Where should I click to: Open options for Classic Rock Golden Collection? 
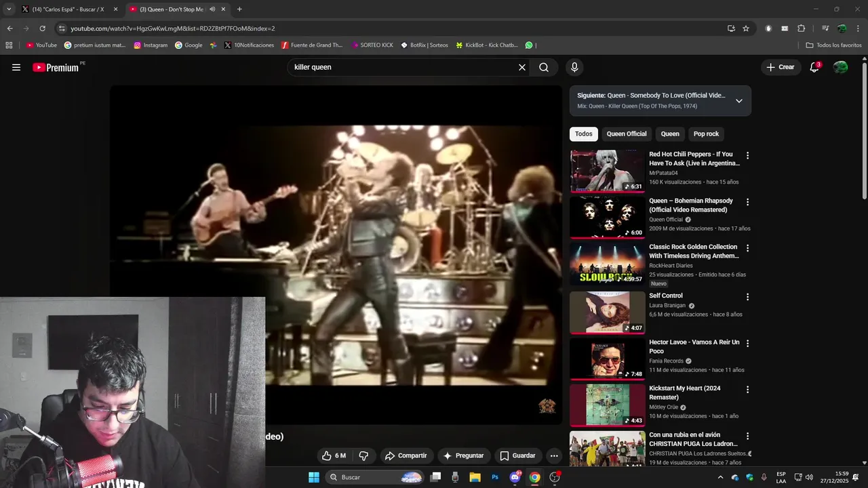coord(747,248)
